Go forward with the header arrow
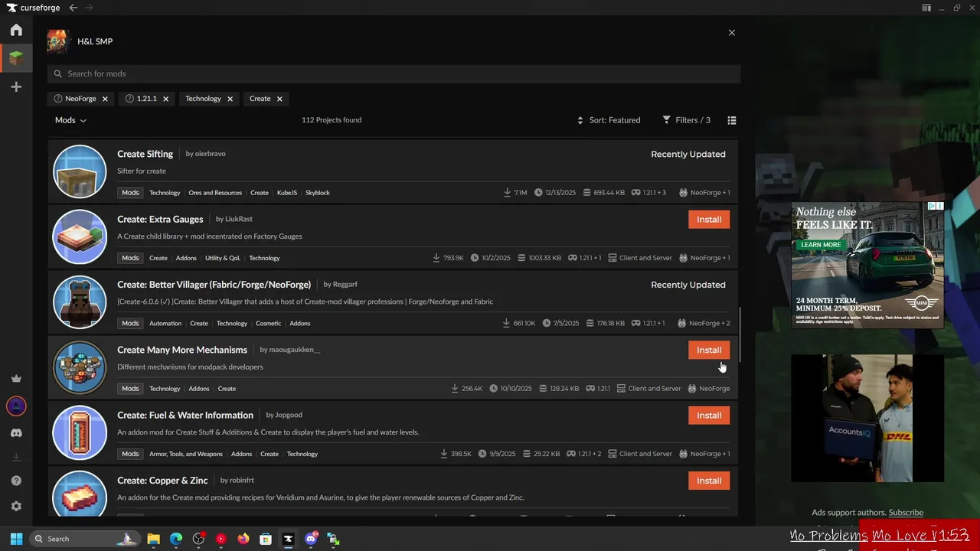 click(x=89, y=8)
